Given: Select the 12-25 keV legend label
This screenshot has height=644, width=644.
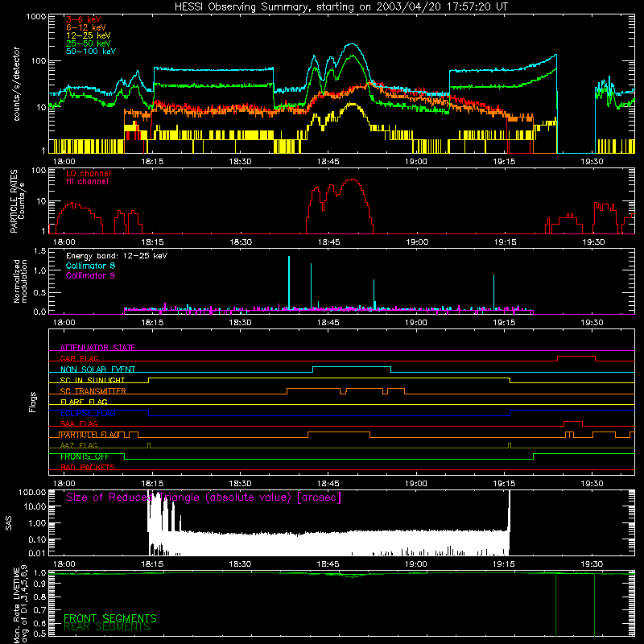Looking at the screenshot, I should (89, 35).
